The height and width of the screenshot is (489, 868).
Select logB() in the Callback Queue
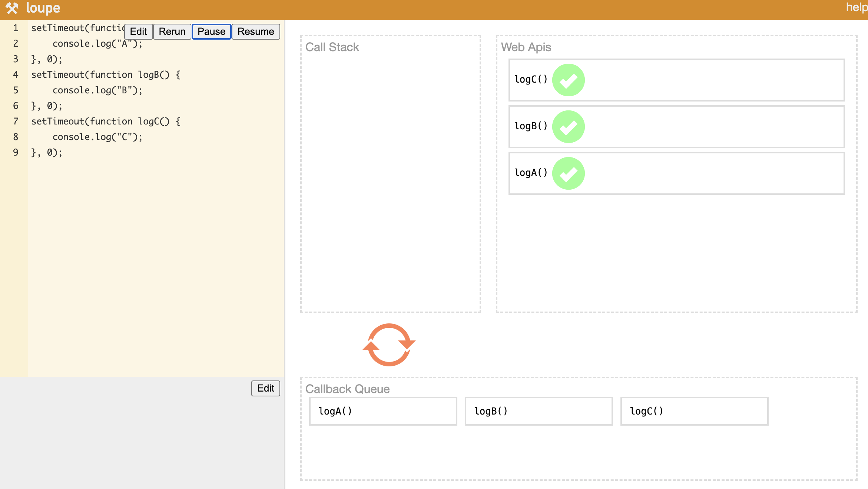(539, 411)
